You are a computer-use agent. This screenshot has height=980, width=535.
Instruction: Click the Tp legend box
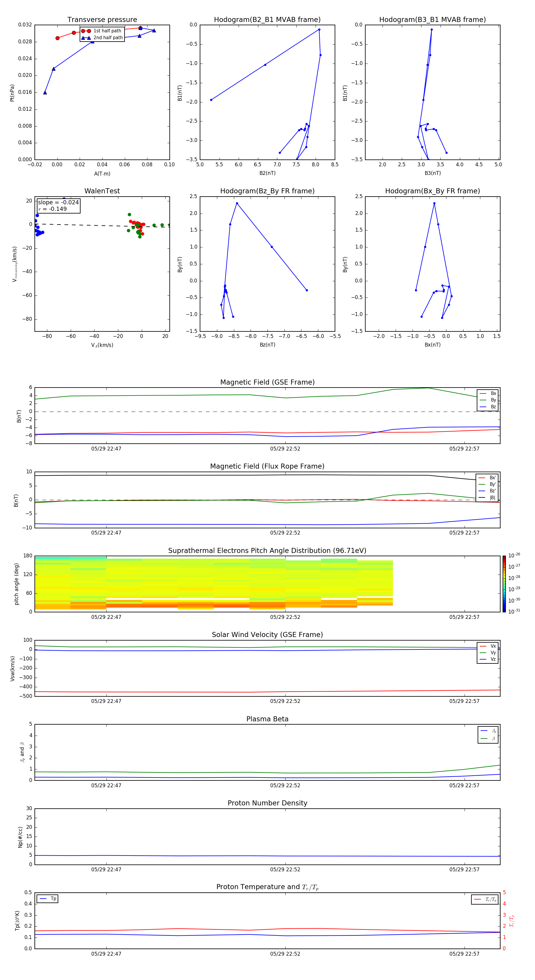point(47,899)
